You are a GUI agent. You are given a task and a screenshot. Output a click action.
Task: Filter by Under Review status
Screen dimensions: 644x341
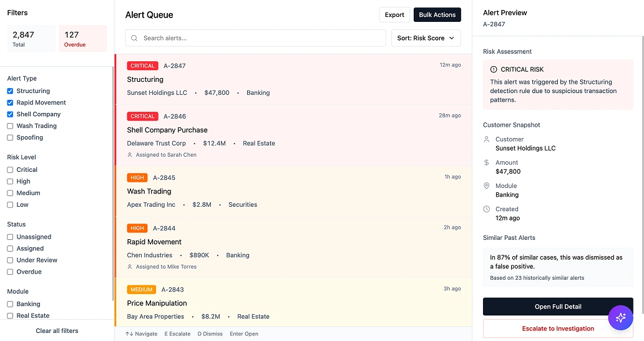point(10,260)
